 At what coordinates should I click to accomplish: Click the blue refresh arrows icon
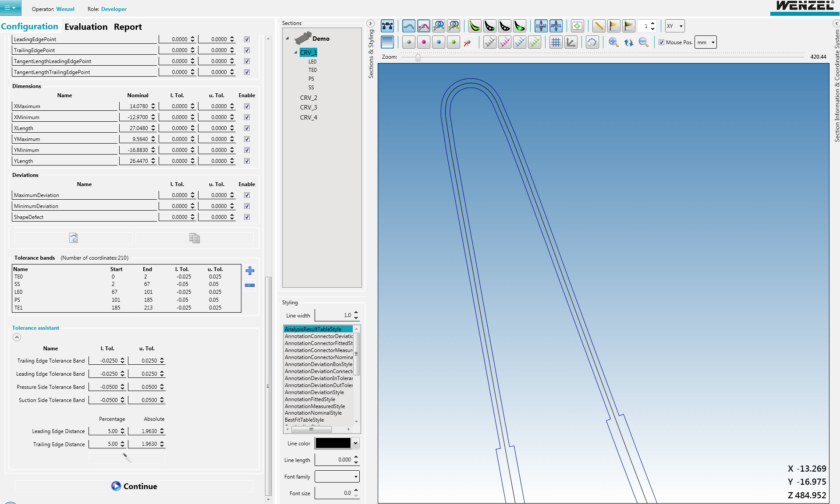(628, 42)
